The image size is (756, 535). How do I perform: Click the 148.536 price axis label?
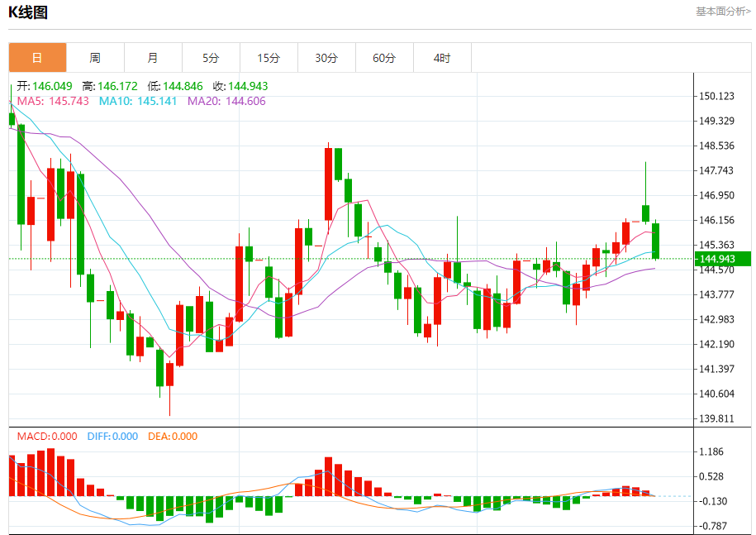(716, 146)
